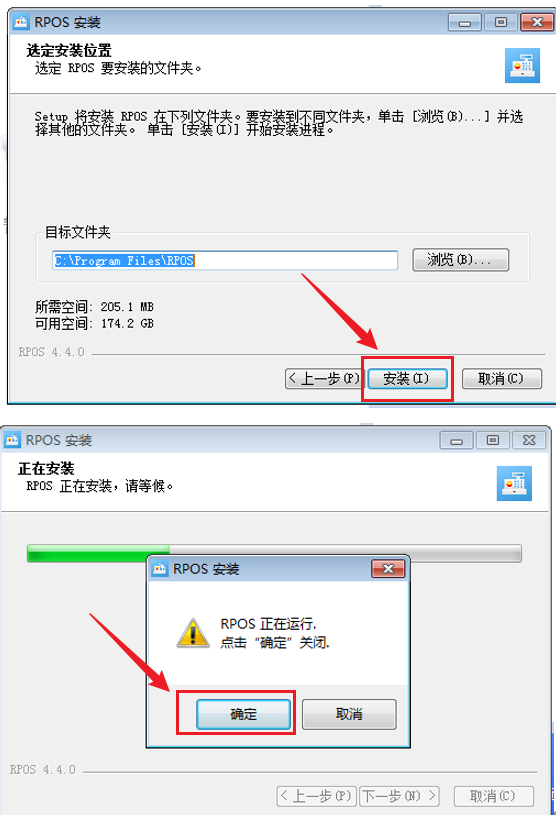The width and height of the screenshot is (556, 815).
Task: Click the RPOS cash register icon in the installing window
Action: point(514,483)
